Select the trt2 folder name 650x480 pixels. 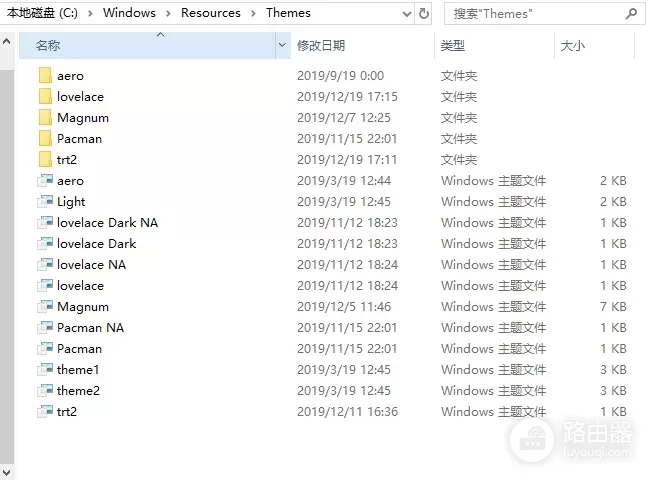67,160
